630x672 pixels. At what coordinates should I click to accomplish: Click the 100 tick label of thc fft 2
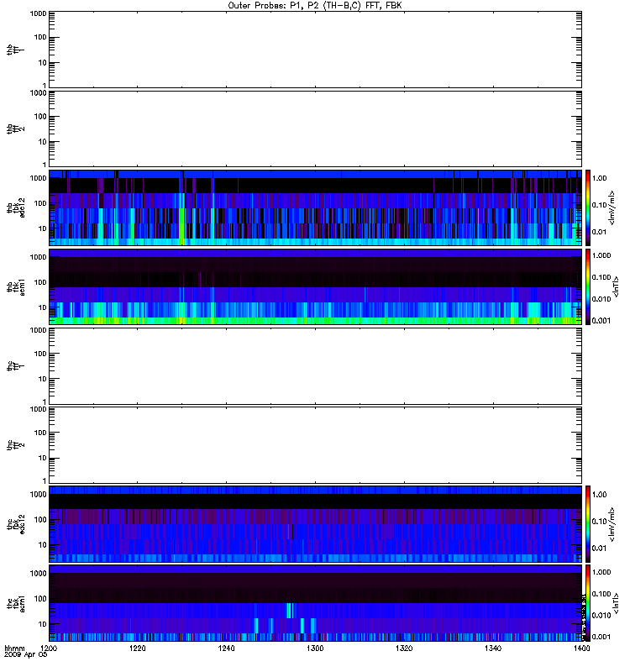point(40,433)
